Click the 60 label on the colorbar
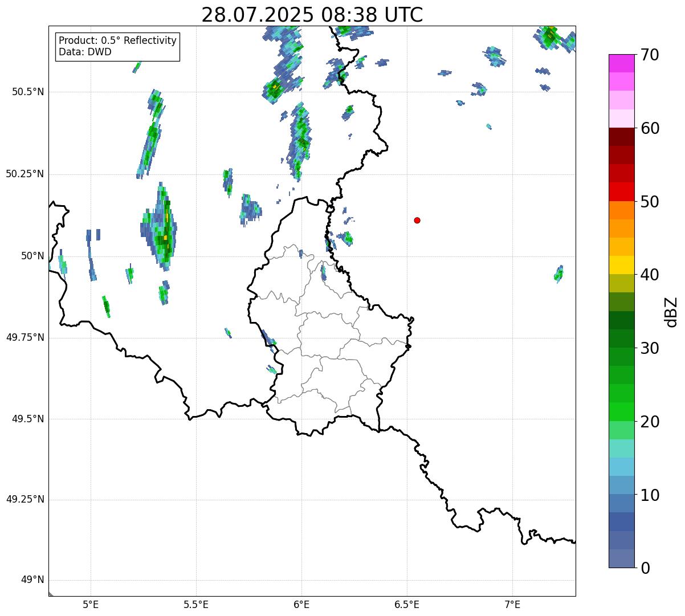Screen dimensions: 685x616 click(650, 128)
